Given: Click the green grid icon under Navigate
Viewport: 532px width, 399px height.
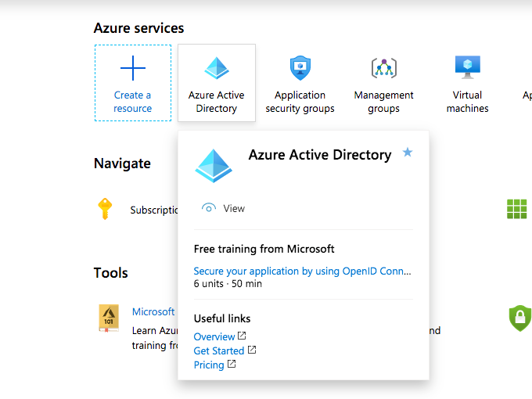Looking at the screenshot, I should coord(516,209).
